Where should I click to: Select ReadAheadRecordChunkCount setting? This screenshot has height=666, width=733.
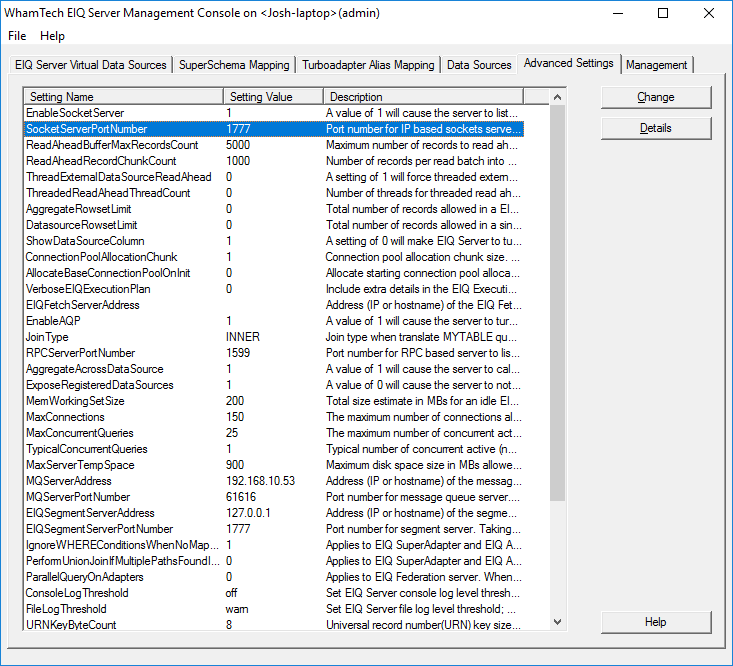pos(273,161)
